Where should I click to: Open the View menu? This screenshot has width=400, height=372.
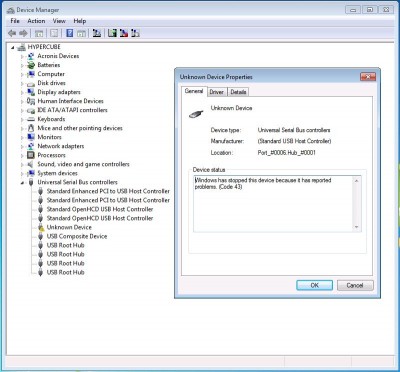point(59,21)
